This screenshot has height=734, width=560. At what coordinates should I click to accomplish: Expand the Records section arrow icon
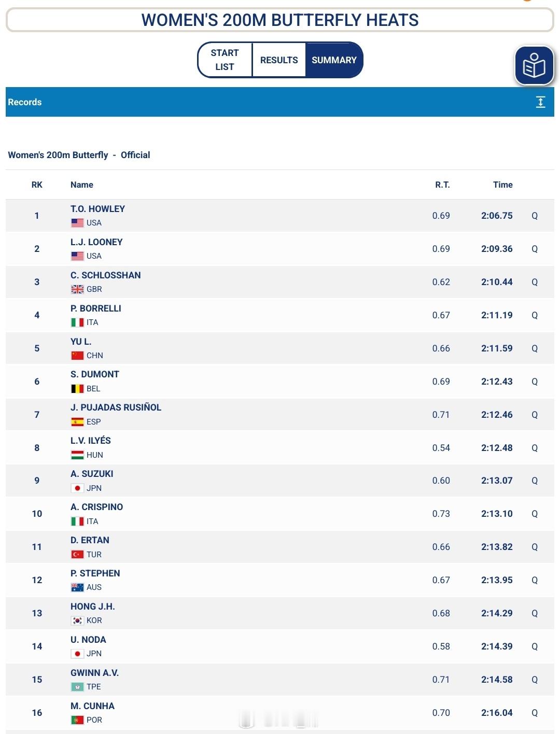[x=540, y=102]
